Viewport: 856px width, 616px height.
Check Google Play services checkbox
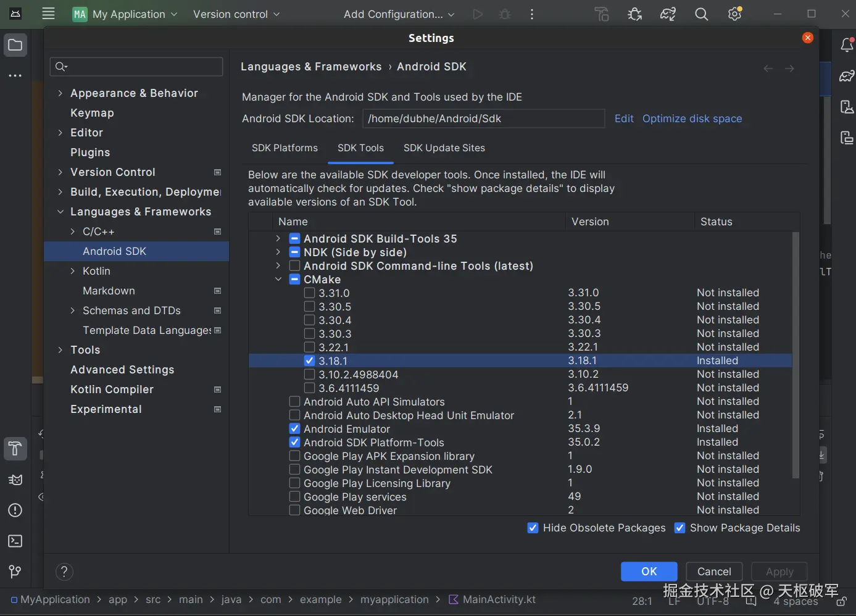(x=294, y=496)
